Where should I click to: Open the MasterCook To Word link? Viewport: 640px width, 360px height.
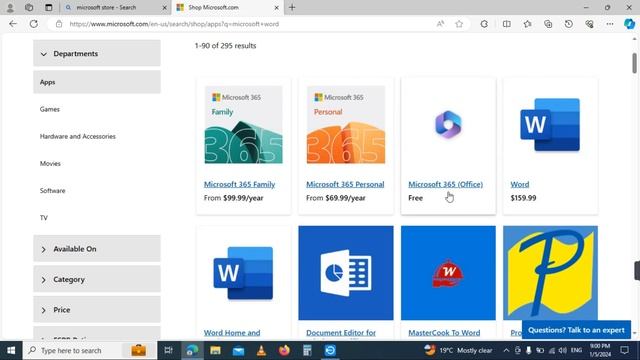pyautogui.click(x=444, y=333)
